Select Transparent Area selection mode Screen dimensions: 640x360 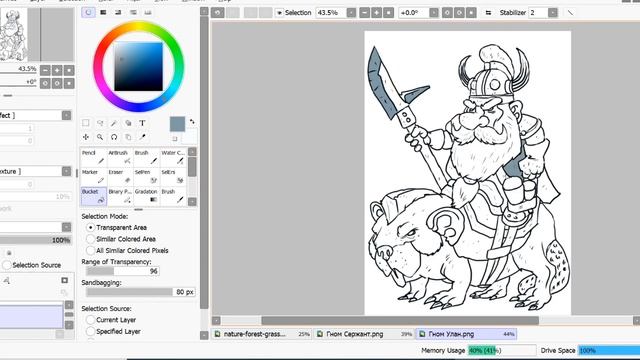[116, 227]
